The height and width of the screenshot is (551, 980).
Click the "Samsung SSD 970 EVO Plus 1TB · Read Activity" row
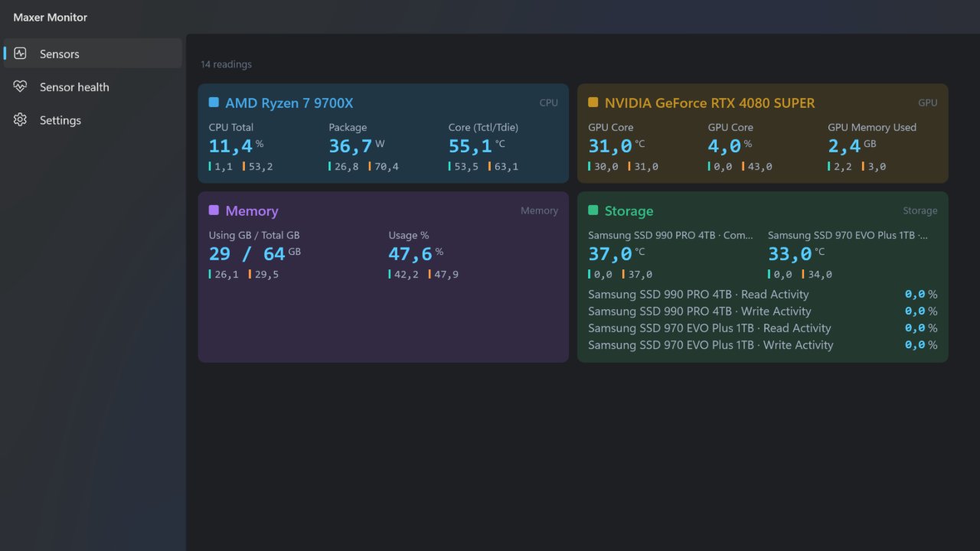tap(763, 328)
